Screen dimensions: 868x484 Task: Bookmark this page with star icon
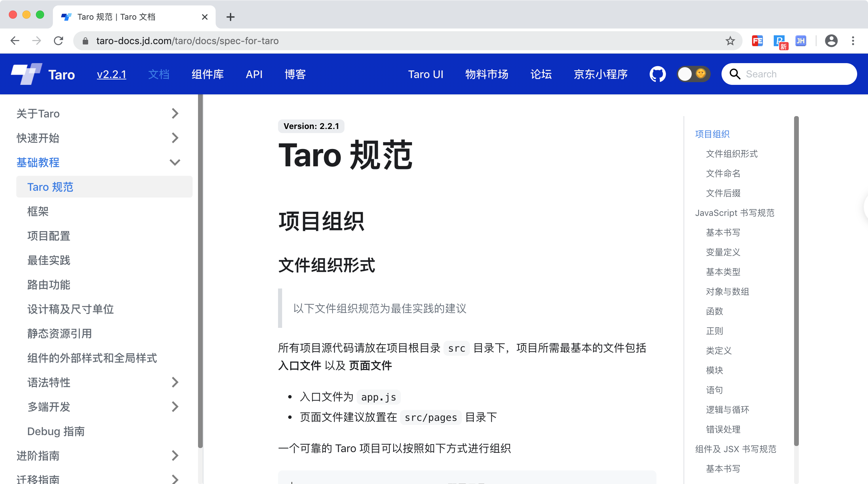click(730, 41)
